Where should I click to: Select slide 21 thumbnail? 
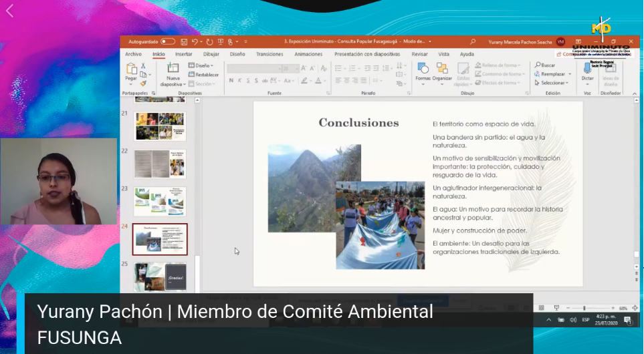pos(160,126)
